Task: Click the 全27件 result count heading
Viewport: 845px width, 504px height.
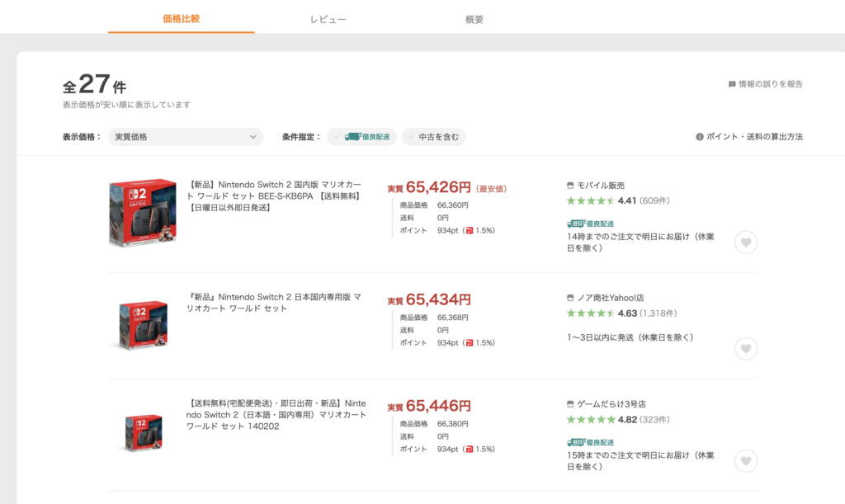Action: pyautogui.click(x=94, y=84)
